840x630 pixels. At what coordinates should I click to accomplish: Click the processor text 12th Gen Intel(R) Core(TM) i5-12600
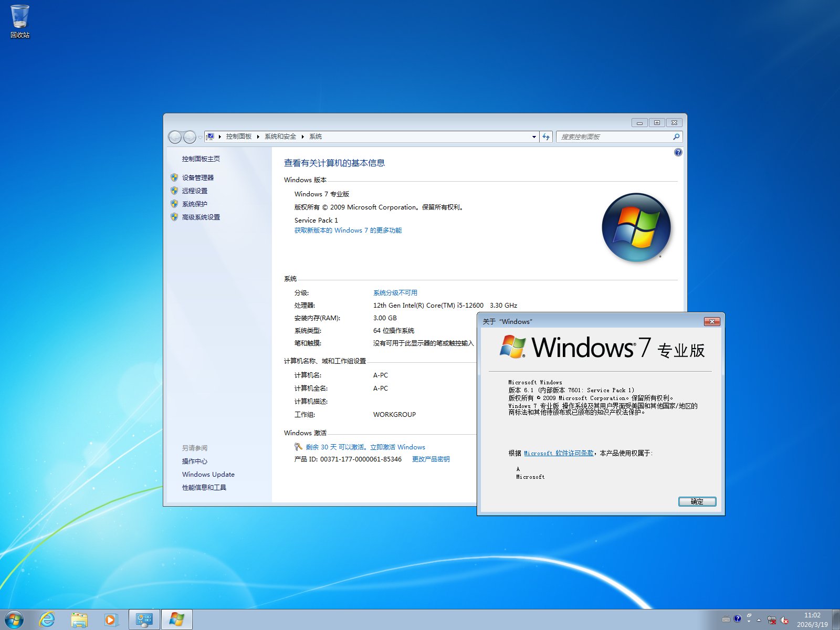click(428, 306)
